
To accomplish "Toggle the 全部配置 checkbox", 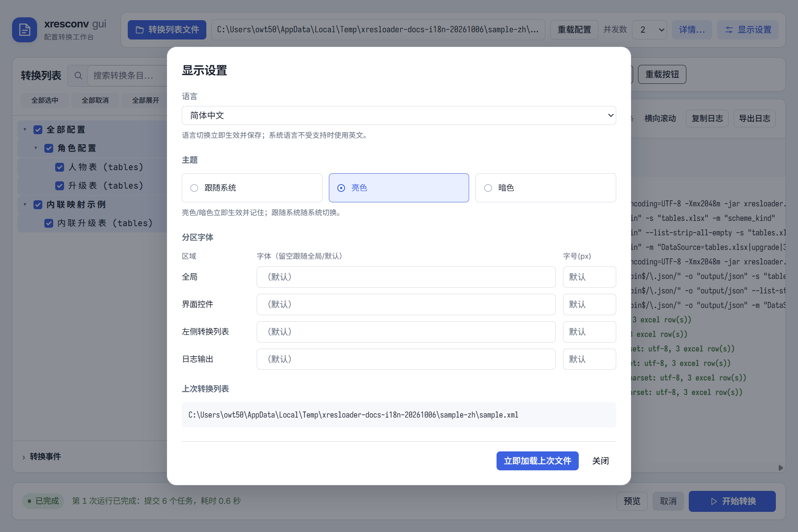I will (x=38, y=130).
